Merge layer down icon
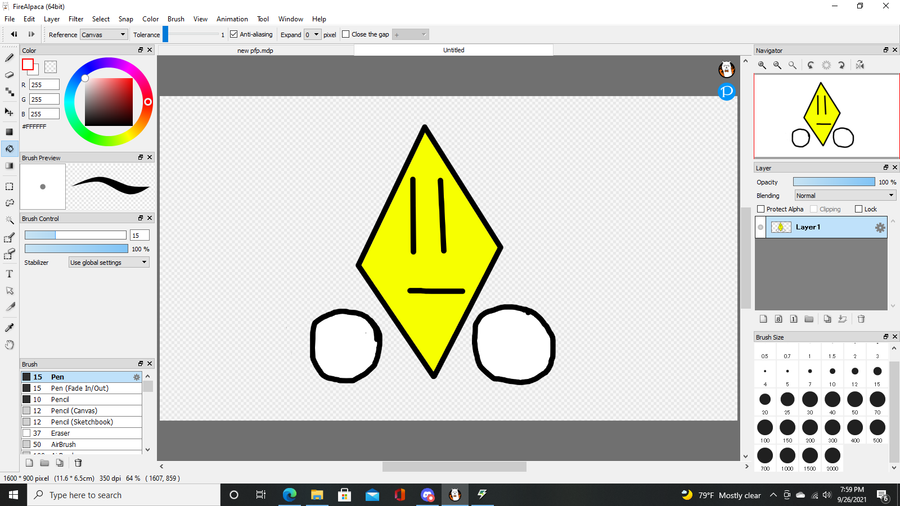The height and width of the screenshot is (506, 900). point(843,319)
